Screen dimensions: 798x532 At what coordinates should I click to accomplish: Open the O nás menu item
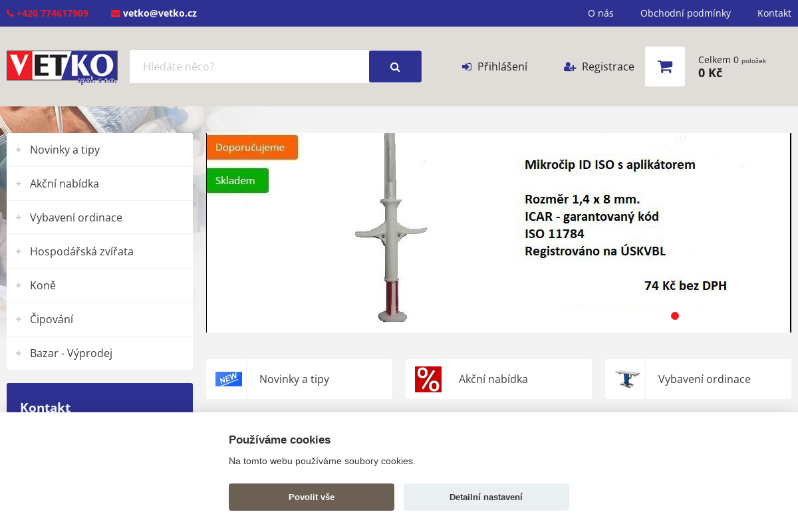coord(600,13)
